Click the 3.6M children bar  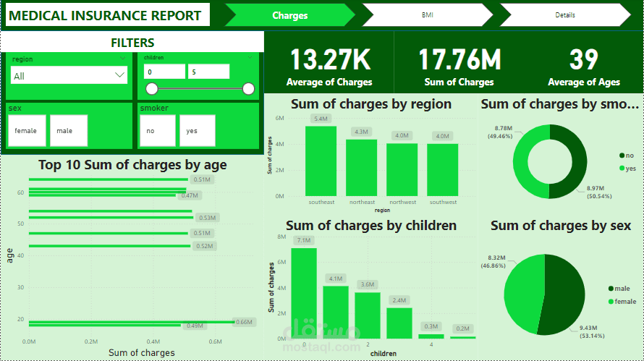(x=368, y=315)
